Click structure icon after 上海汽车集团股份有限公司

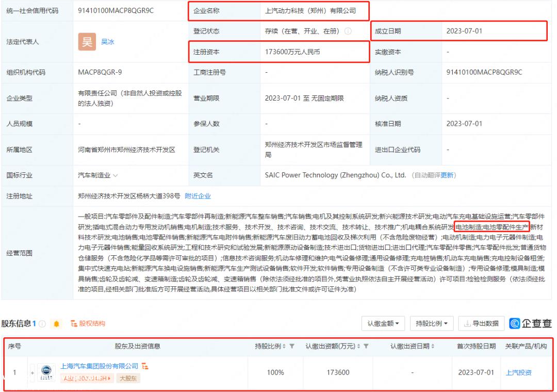(x=145, y=366)
